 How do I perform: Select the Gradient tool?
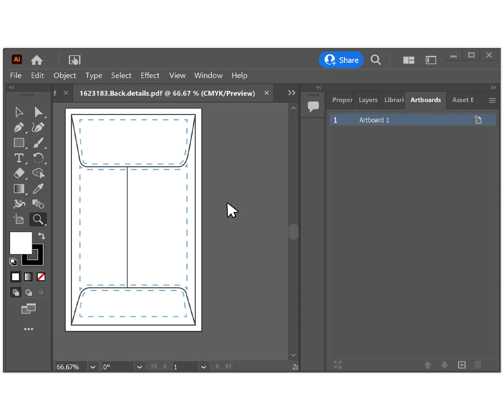click(x=19, y=189)
